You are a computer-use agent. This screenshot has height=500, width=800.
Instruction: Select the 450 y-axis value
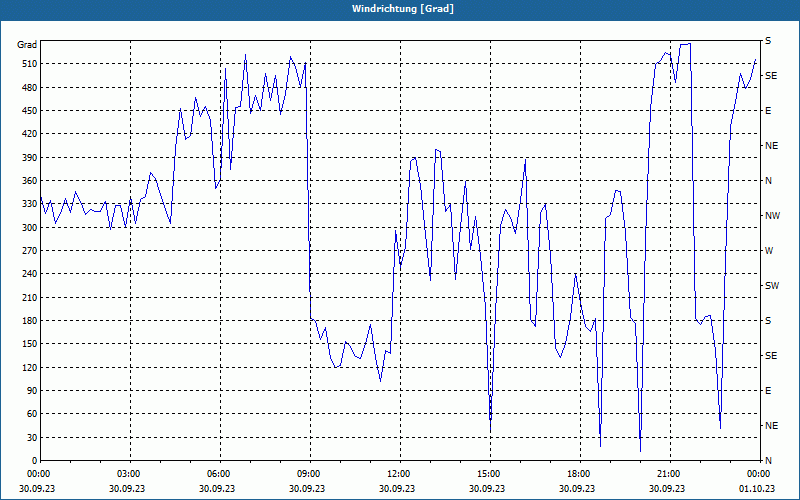pos(28,111)
